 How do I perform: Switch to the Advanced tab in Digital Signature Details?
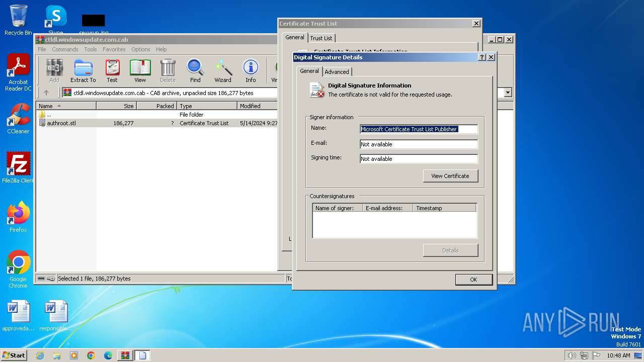click(x=337, y=72)
